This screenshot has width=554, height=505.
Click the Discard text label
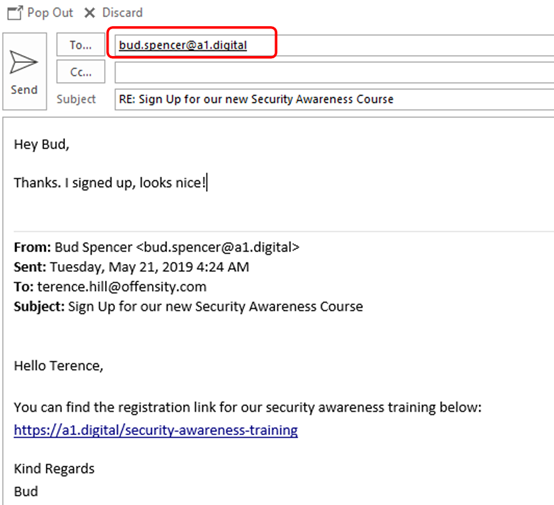(x=123, y=13)
